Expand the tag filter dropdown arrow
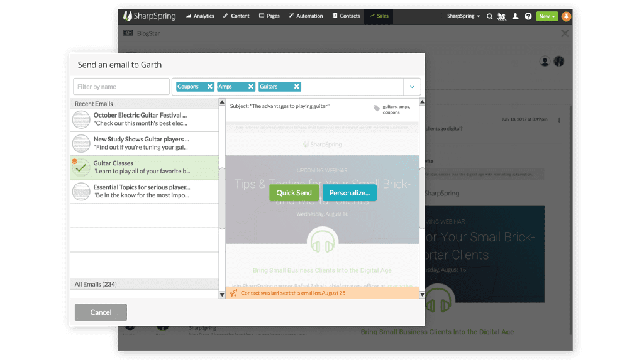644x362 pixels. coord(412,87)
